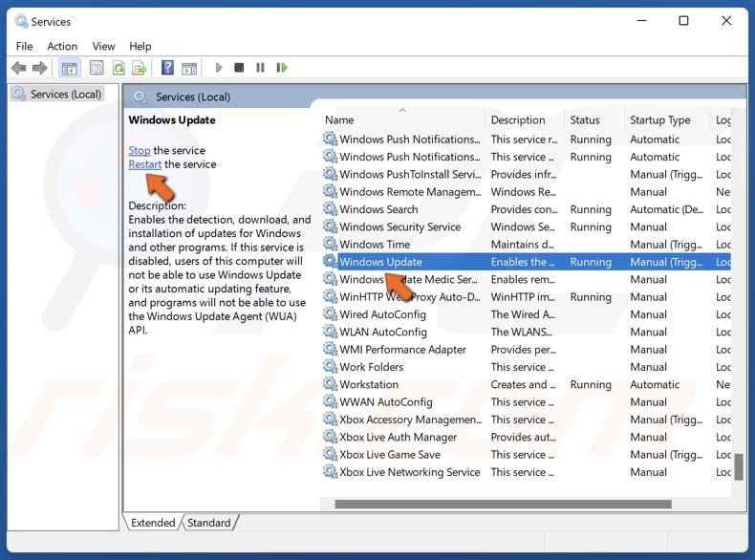755x560 pixels.
Task: Select the Workstation service name
Action: [x=369, y=384]
